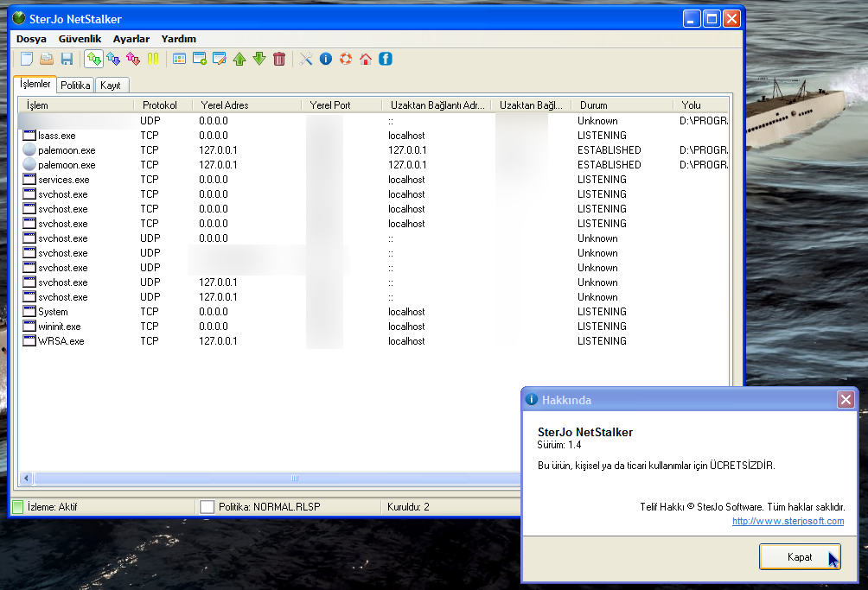
Task: Select the green arrows monitoring icon
Action: pos(93,59)
